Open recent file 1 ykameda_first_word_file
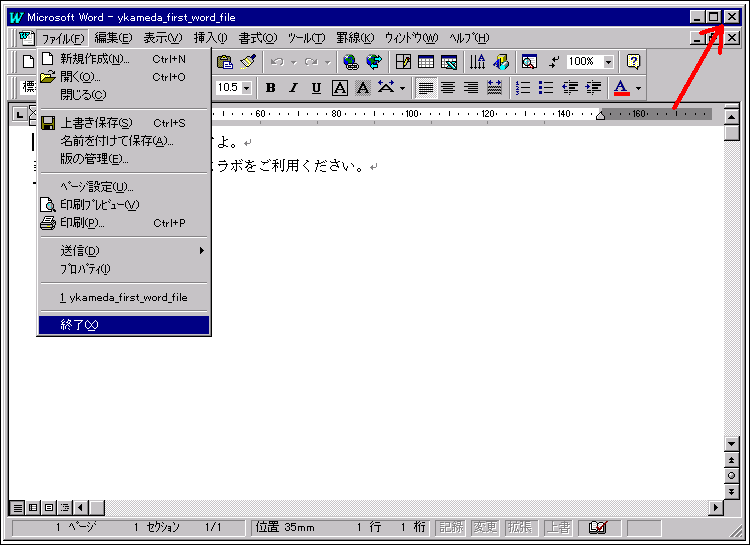This screenshot has width=750, height=545. tap(124, 298)
